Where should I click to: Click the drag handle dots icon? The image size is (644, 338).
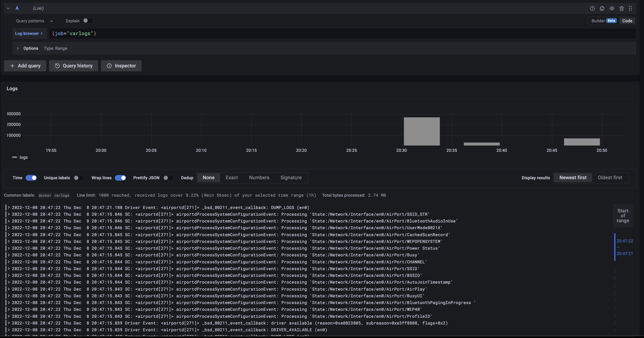point(631,8)
